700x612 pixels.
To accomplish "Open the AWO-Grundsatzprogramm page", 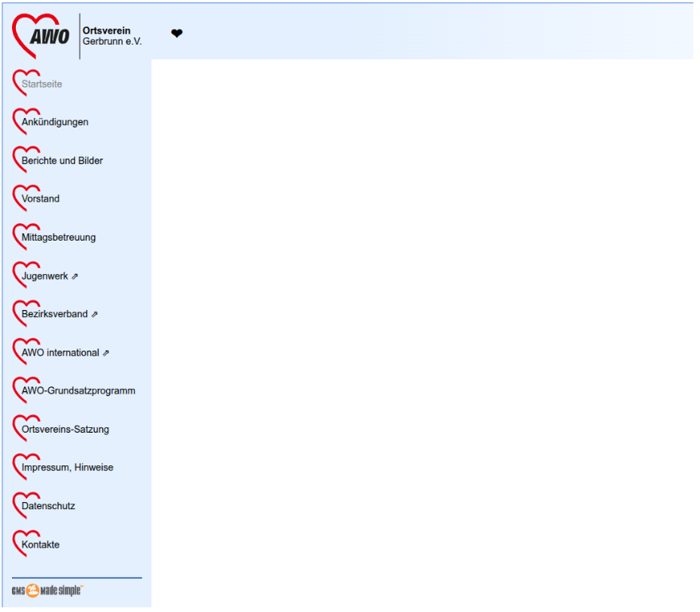I will pos(78,391).
